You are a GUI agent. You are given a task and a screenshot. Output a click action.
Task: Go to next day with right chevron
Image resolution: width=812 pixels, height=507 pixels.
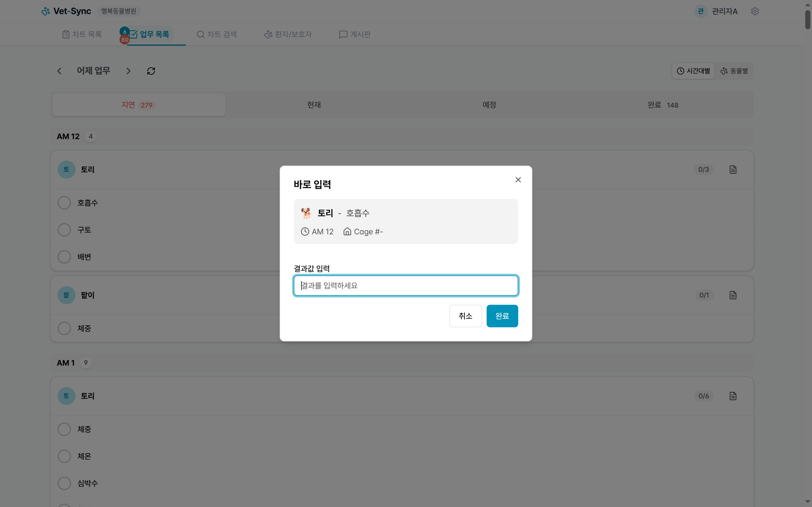129,71
